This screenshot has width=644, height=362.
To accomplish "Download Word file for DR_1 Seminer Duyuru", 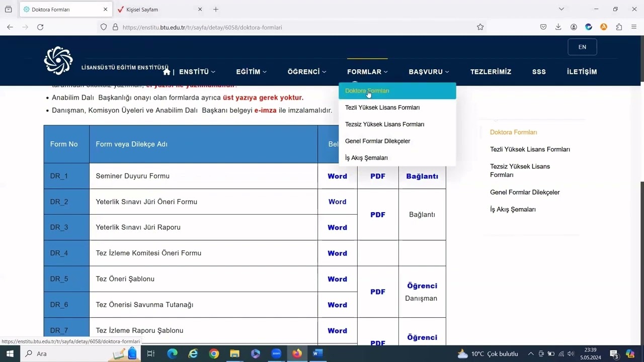I will (x=337, y=176).
